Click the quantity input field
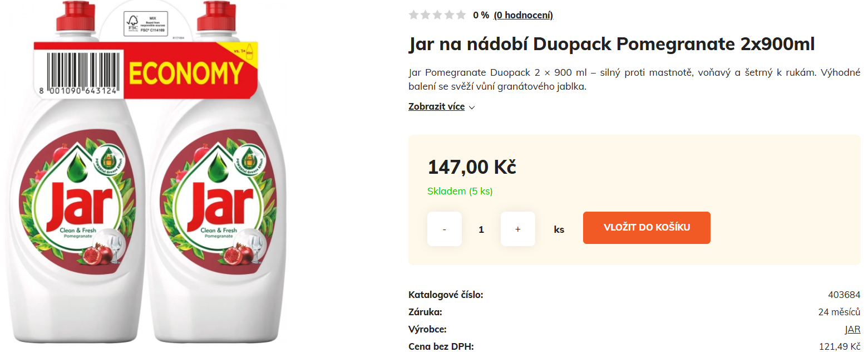This screenshot has height=352, width=868. coord(481,229)
